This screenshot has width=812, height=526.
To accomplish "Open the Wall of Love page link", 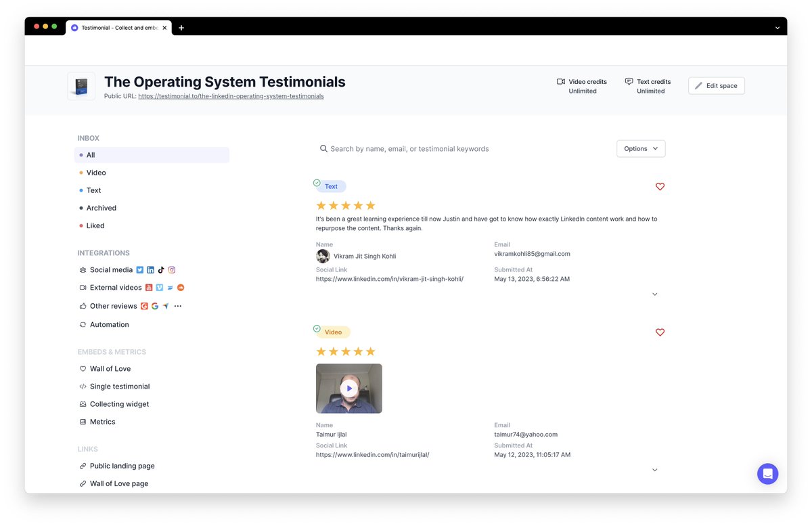I will 119,483.
